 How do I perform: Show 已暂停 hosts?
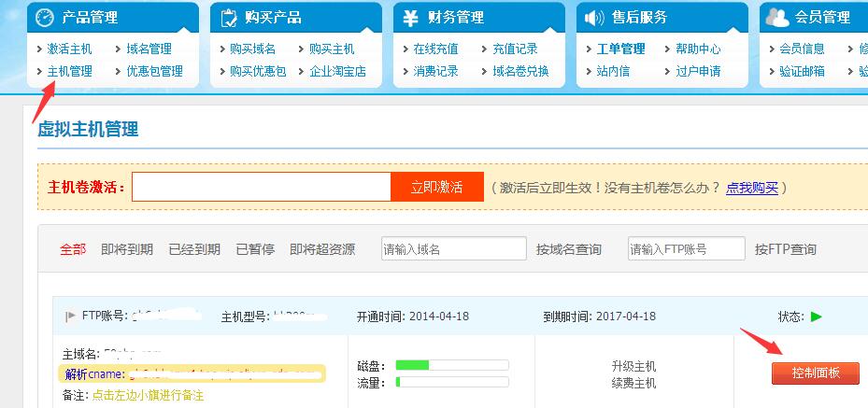[255, 249]
